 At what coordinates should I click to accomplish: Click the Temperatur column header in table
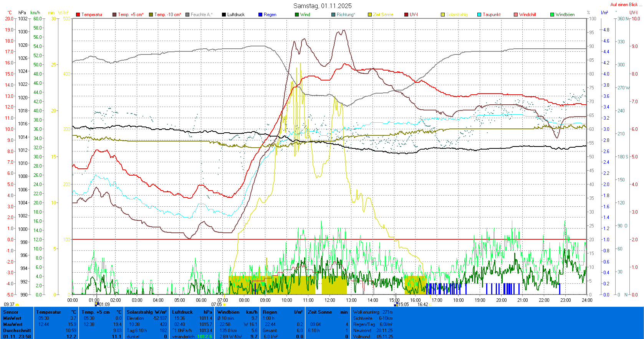[49, 312]
